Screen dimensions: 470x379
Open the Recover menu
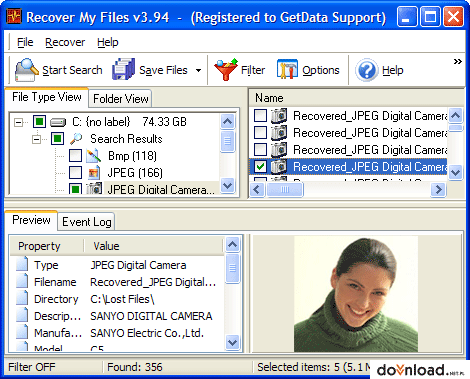pos(65,42)
